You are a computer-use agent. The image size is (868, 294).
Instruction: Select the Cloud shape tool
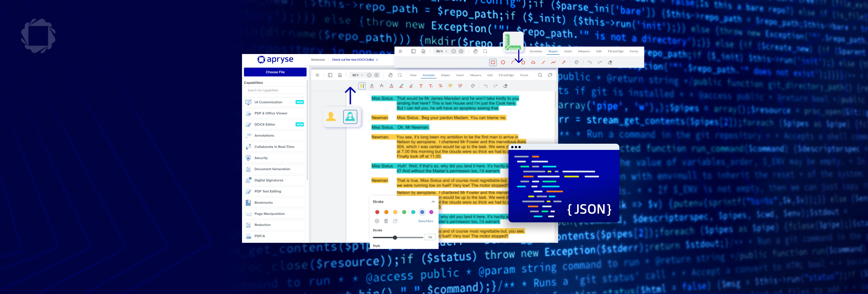point(533,62)
